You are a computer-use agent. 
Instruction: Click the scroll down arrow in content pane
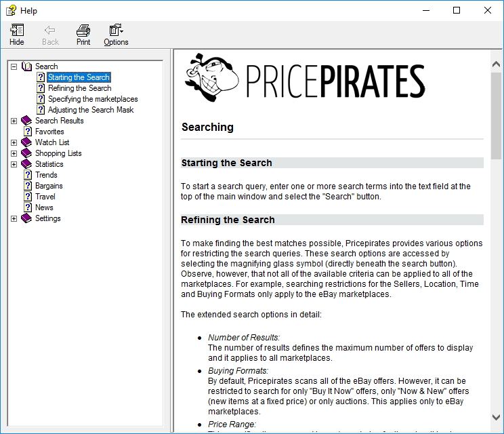tap(496, 417)
